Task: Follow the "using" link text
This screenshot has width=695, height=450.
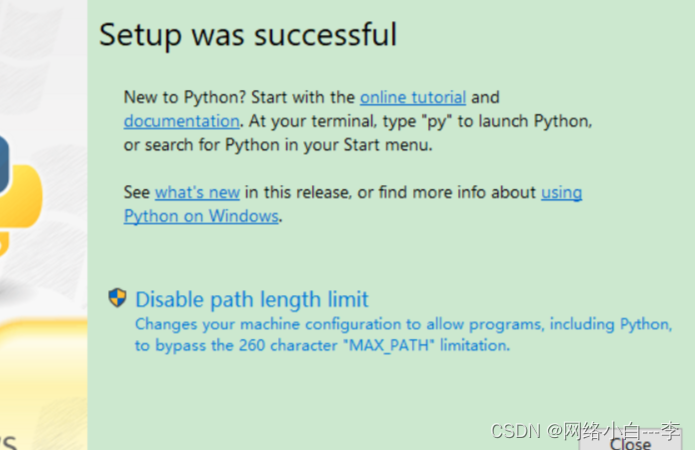Action: pyautogui.click(x=561, y=193)
